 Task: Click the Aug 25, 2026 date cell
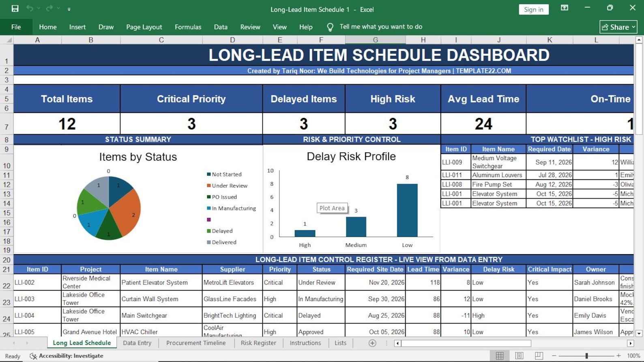coord(376,315)
